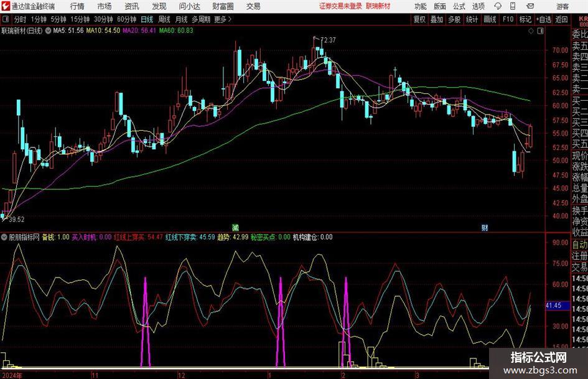
Task: Toggle the left side panel icon
Action: pos(6,19)
